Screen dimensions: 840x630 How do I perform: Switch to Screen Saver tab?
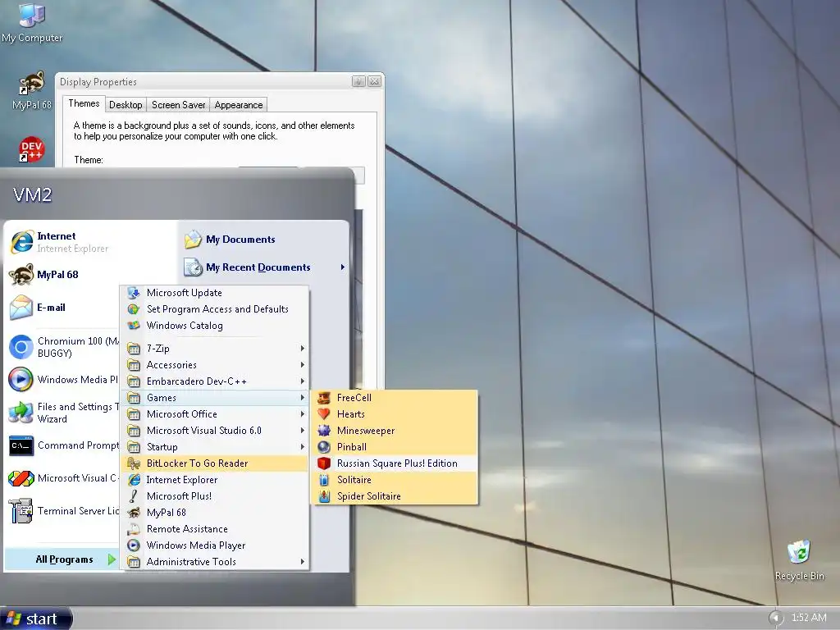pyautogui.click(x=178, y=105)
